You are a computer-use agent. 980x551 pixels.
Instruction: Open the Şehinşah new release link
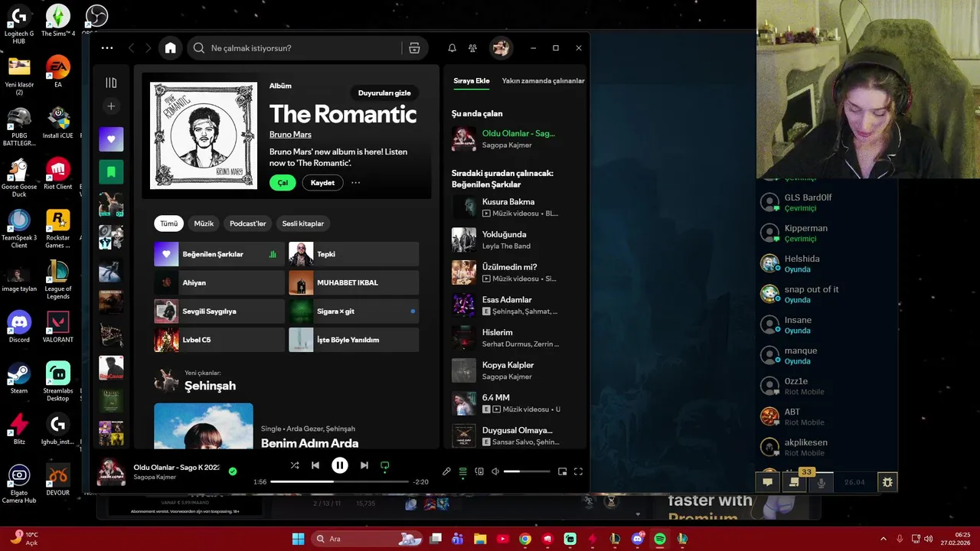(x=210, y=386)
